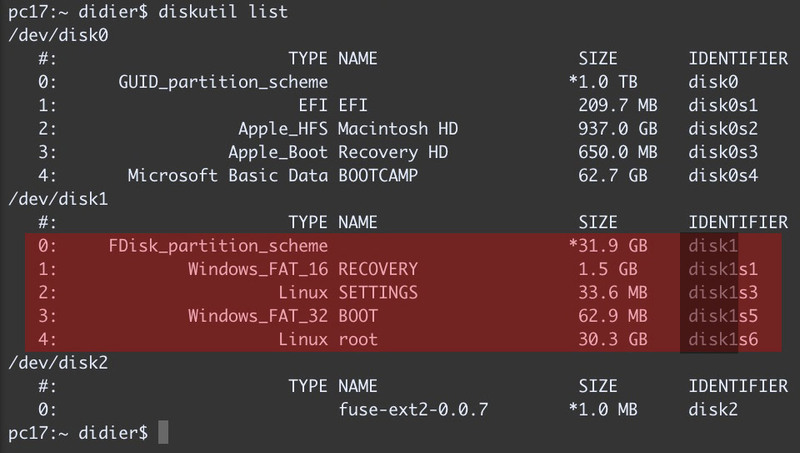Select the BOOT partition name

358,316
